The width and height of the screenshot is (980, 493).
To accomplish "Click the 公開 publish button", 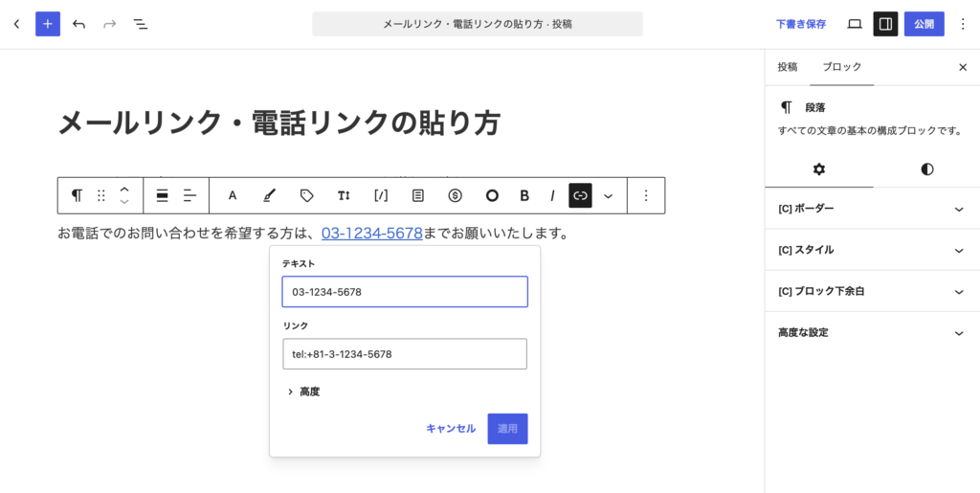I will [x=924, y=24].
